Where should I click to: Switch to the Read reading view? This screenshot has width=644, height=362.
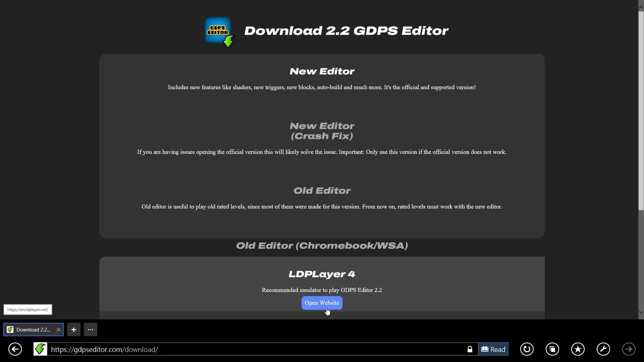point(493,349)
